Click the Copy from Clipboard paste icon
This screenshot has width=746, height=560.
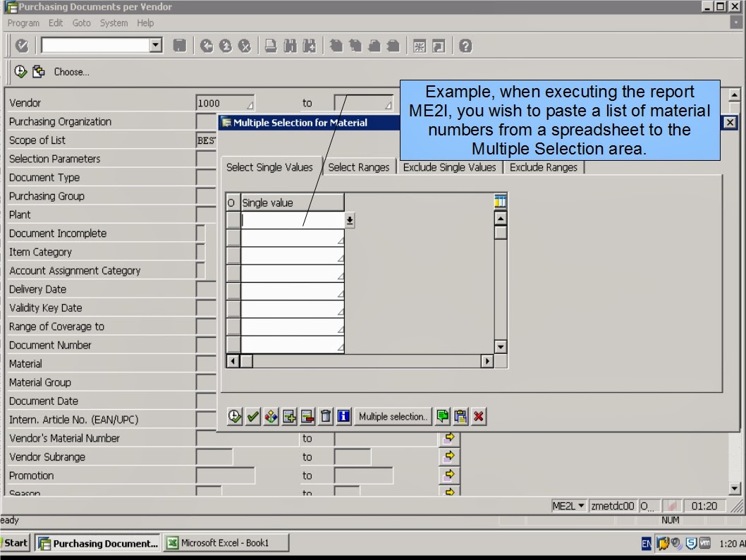tap(460, 416)
